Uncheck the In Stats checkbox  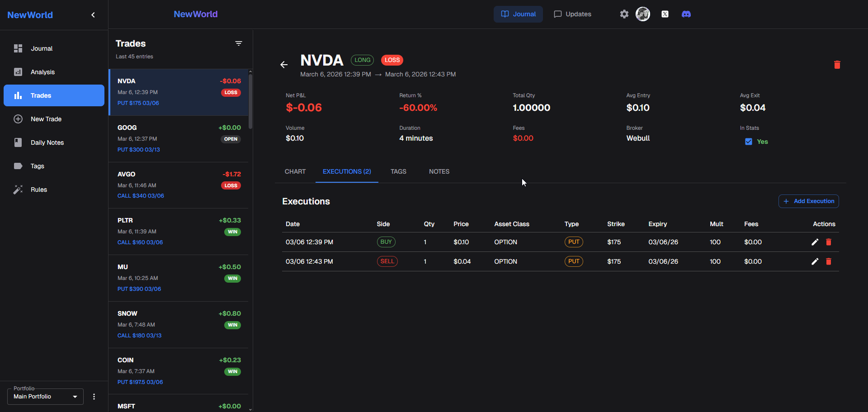[x=749, y=142]
